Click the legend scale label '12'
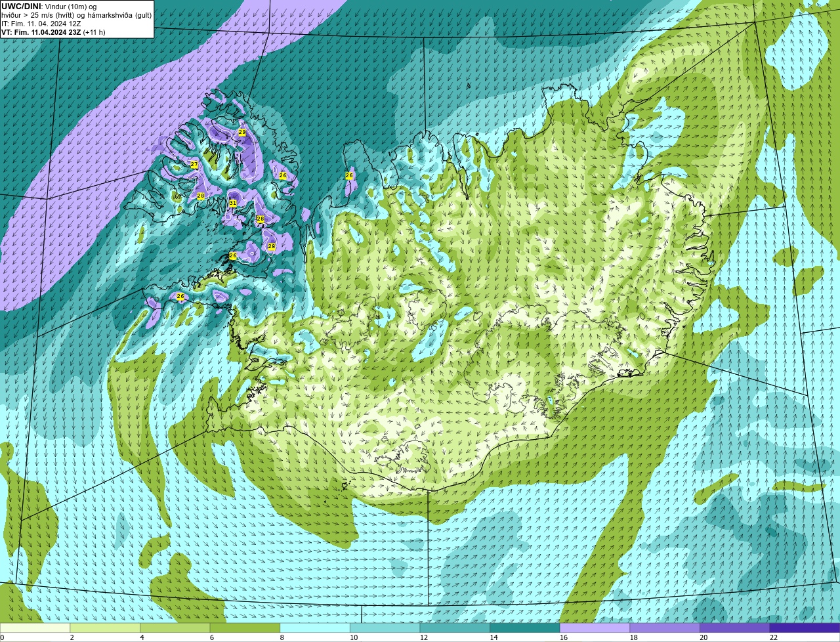This screenshot has height=642, width=840. 424,637
